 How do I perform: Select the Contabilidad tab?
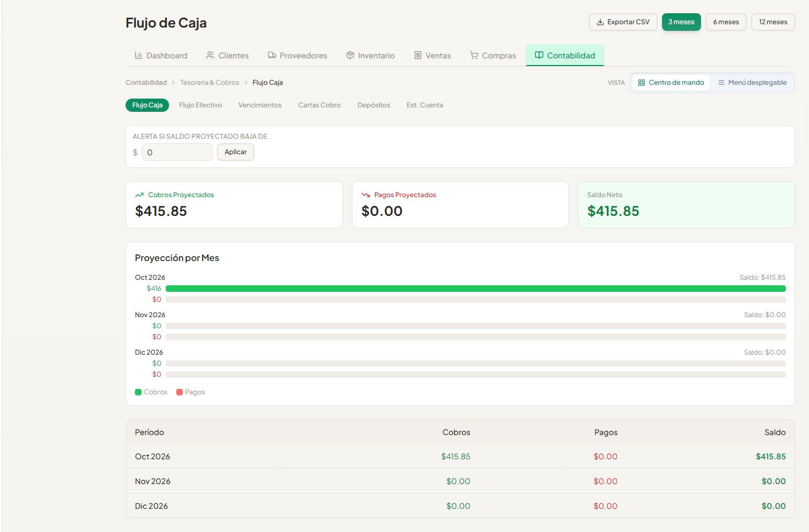point(565,55)
